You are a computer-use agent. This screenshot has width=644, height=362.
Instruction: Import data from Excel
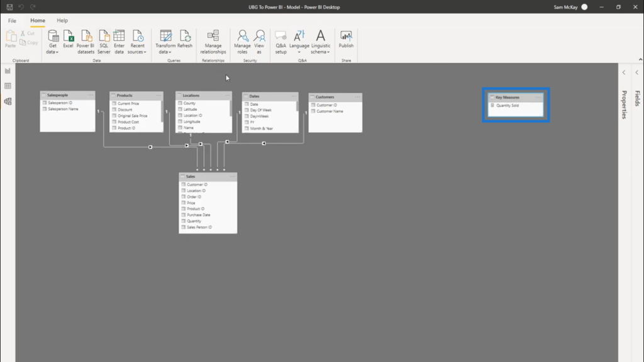[68, 40]
